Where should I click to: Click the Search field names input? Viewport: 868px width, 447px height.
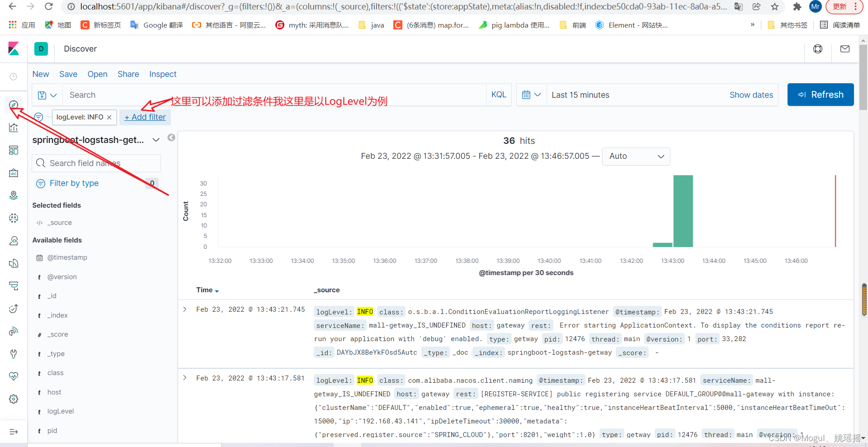click(x=96, y=163)
